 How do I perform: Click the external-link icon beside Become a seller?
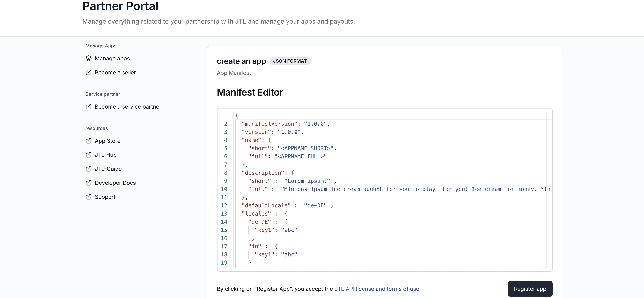point(88,72)
